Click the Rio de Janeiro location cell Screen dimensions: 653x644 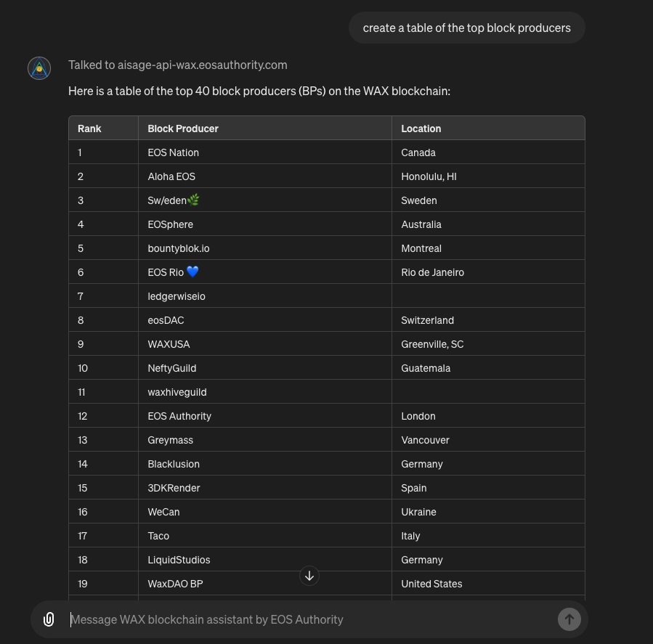click(432, 272)
